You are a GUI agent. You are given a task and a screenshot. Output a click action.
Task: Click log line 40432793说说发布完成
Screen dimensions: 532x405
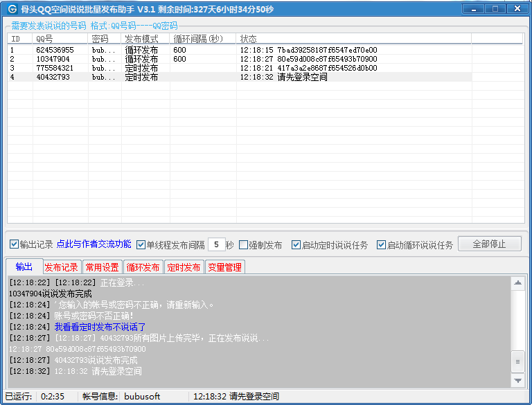point(96,360)
